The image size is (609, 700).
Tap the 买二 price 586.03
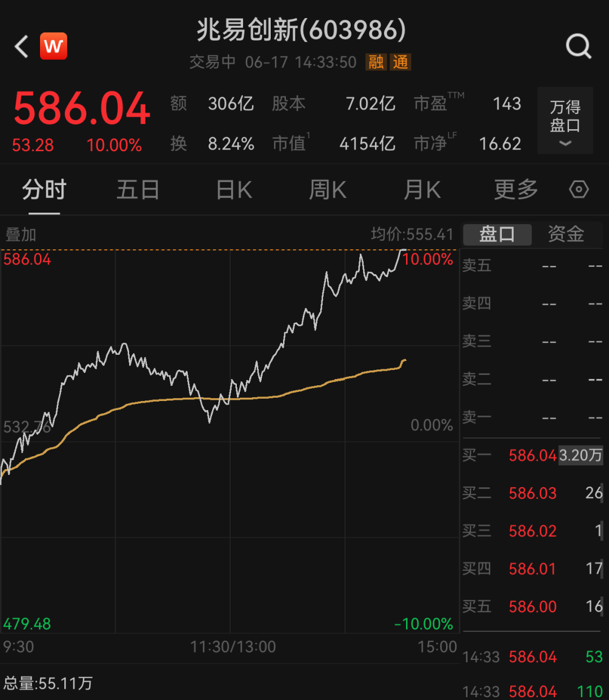(532, 493)
